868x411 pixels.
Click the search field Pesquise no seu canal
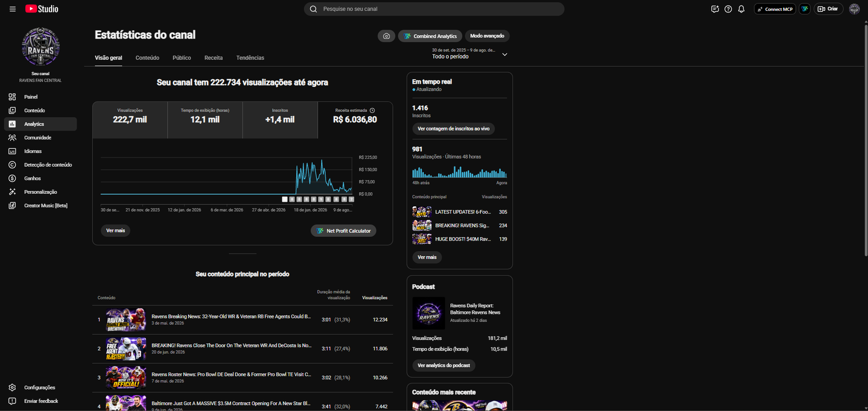coord(434,9)
